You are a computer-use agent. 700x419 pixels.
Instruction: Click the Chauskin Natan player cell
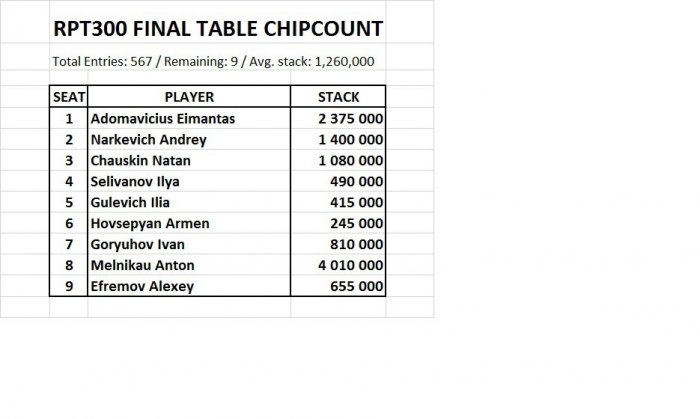coord(141,160)
